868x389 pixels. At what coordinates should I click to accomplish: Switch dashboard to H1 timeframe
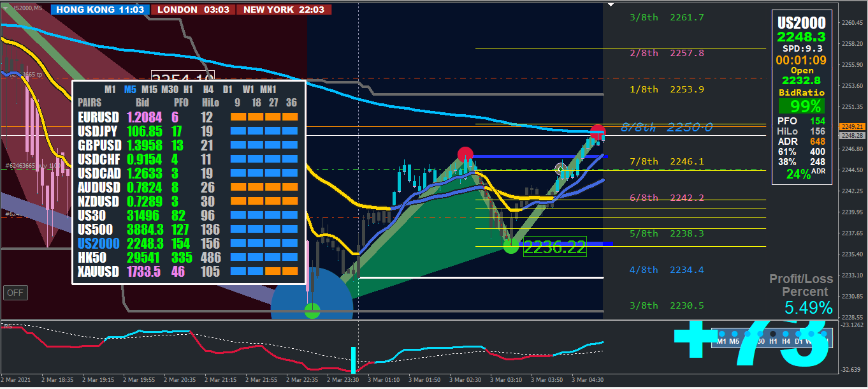[x=188, y=89]
